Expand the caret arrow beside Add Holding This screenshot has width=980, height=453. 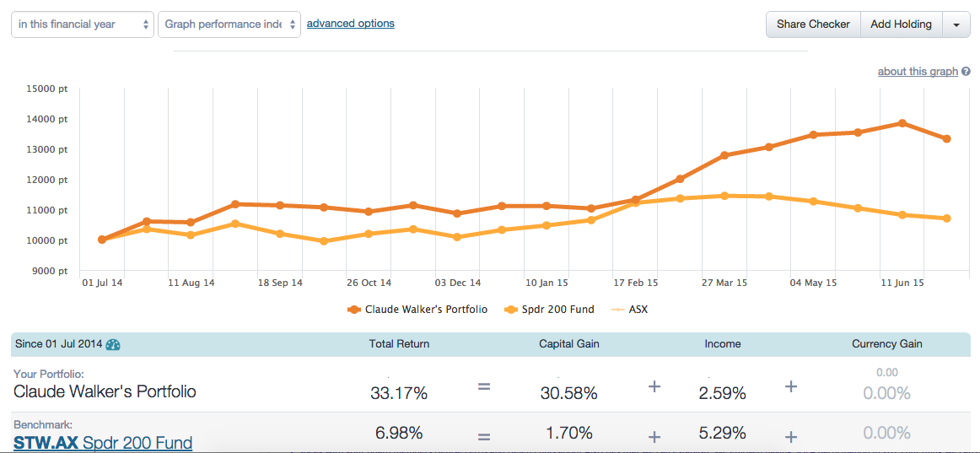point(956,24)
